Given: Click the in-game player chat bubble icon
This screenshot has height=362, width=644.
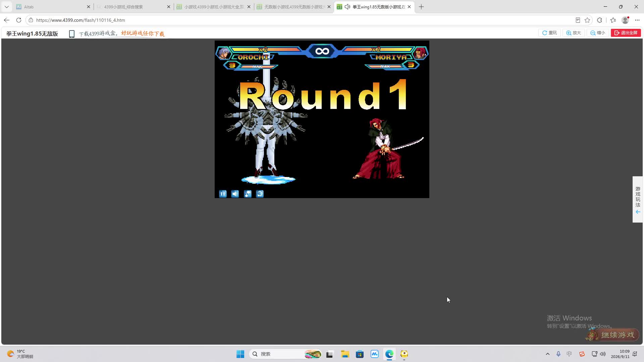Looking at the screenshot, I should click(x=248, y=194).
